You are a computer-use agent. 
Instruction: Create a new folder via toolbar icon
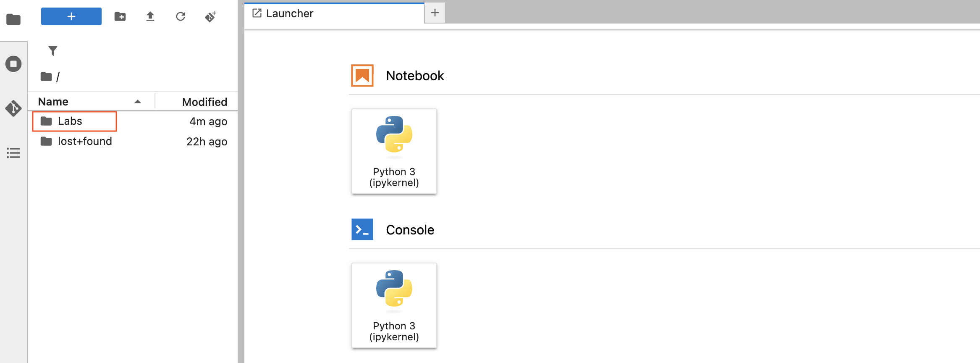[120, 16]
